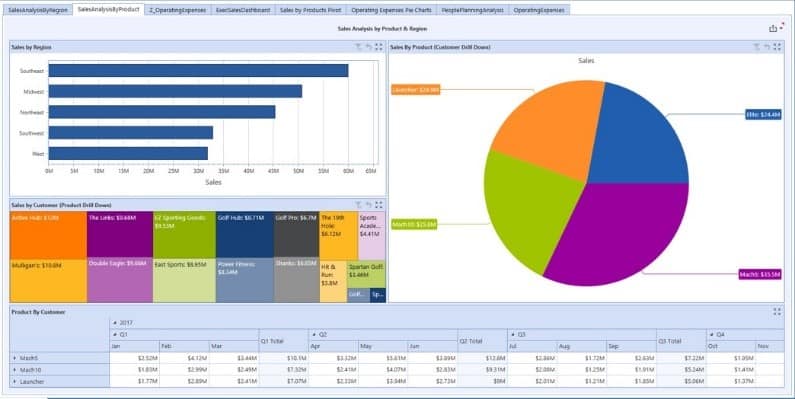Image resolution: width=795 pixels, height=399 pixels.
Task: Click the May column header
Action: coord(383,346)
